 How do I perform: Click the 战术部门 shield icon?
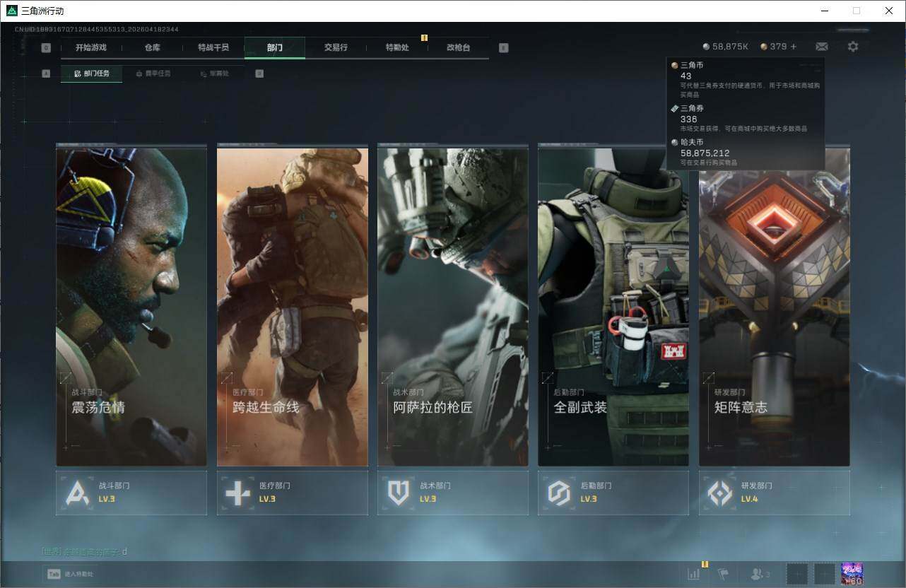pos(399,493)
